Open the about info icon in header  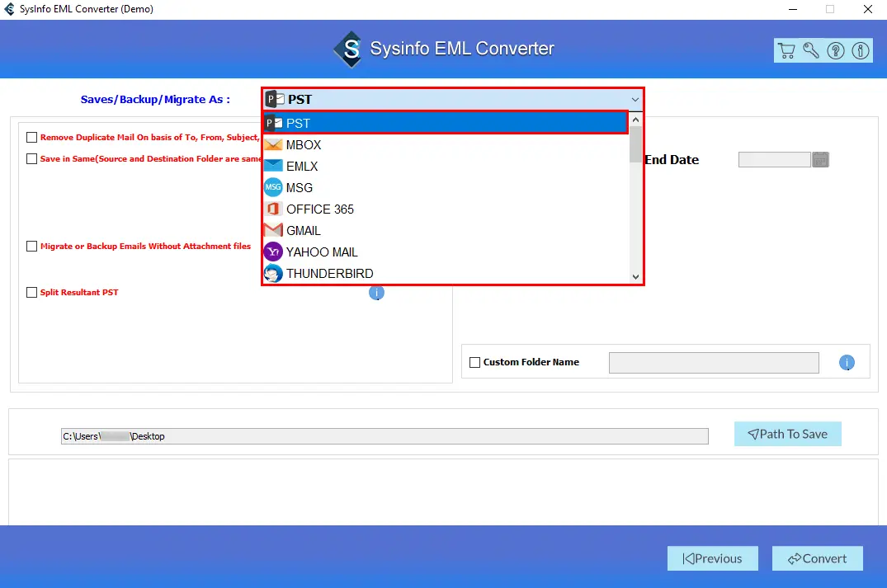coord(861,51)
